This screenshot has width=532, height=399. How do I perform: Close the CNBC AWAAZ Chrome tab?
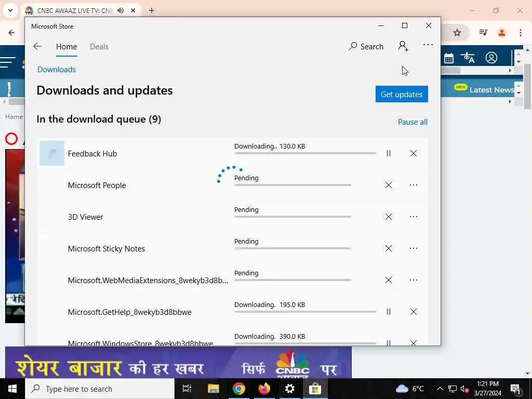133,10
